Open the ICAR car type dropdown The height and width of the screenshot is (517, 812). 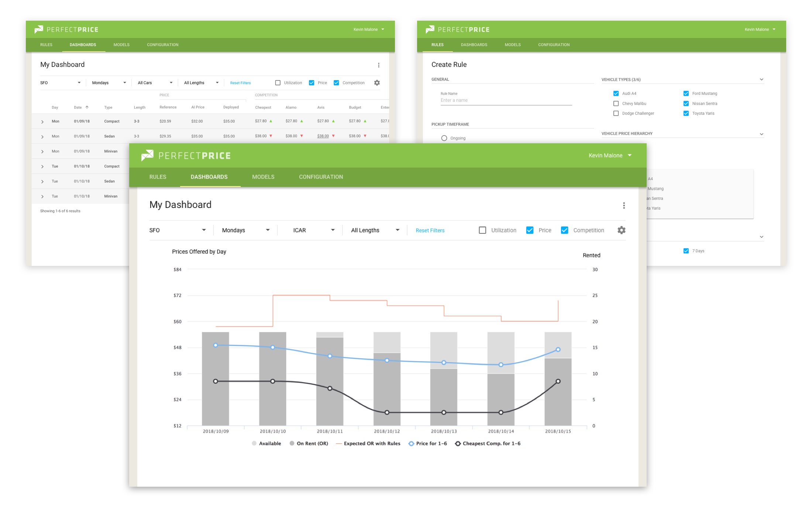point(314,230)
